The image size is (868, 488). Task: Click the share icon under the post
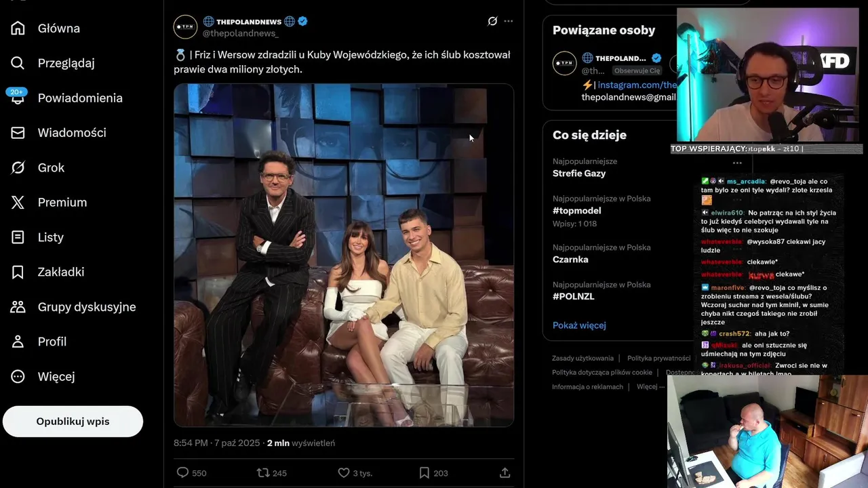pyautogui.click(x=505, y=472)
